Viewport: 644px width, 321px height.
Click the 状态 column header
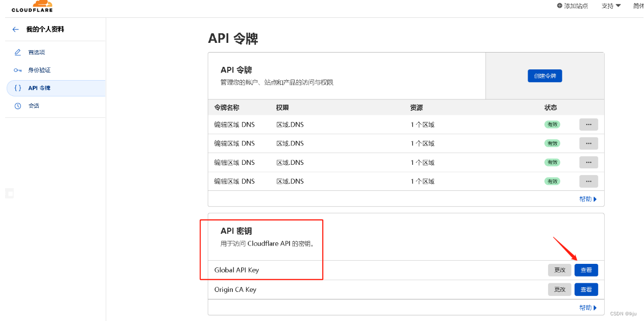551,108
